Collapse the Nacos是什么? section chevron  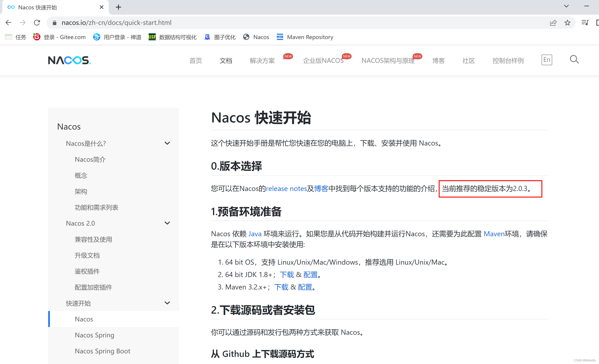pos(167,143)
